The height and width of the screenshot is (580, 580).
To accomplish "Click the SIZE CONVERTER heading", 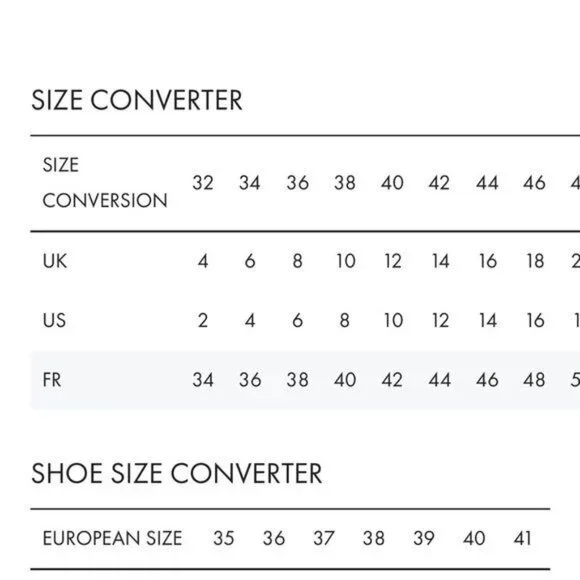I will 136,100.
